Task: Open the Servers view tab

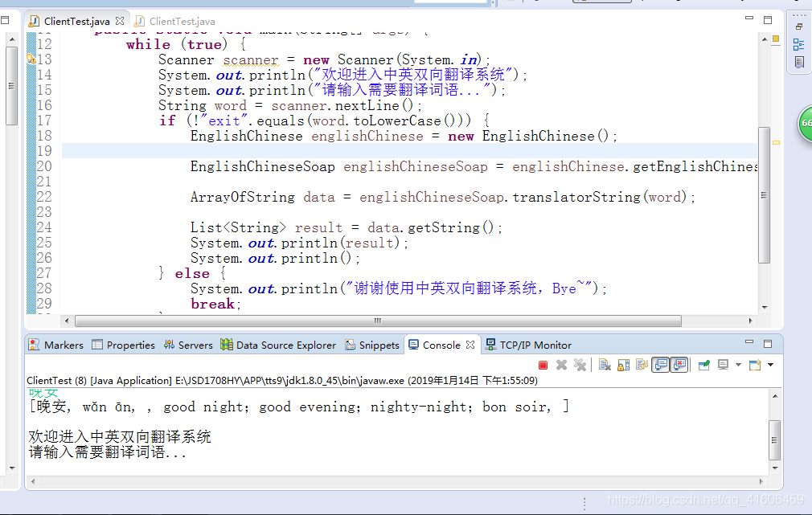Action: pos(188,345)
